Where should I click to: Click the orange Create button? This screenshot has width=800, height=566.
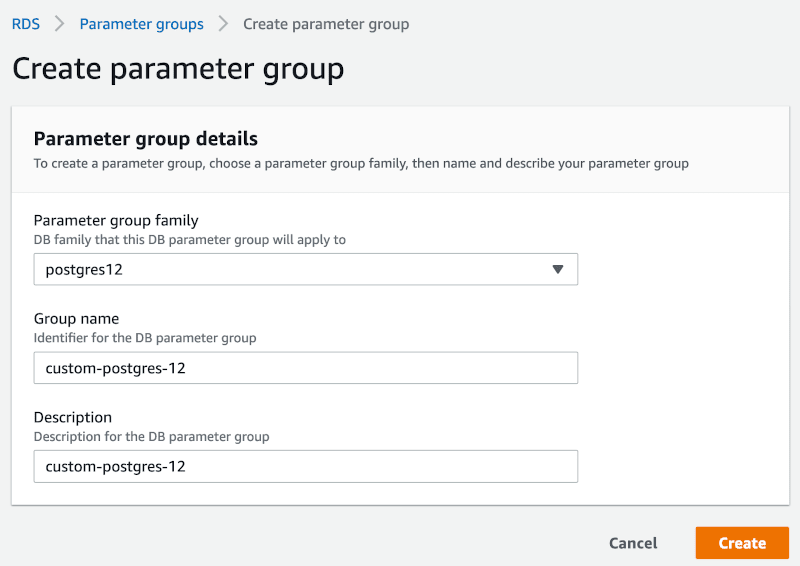click(x=742, y=543)
